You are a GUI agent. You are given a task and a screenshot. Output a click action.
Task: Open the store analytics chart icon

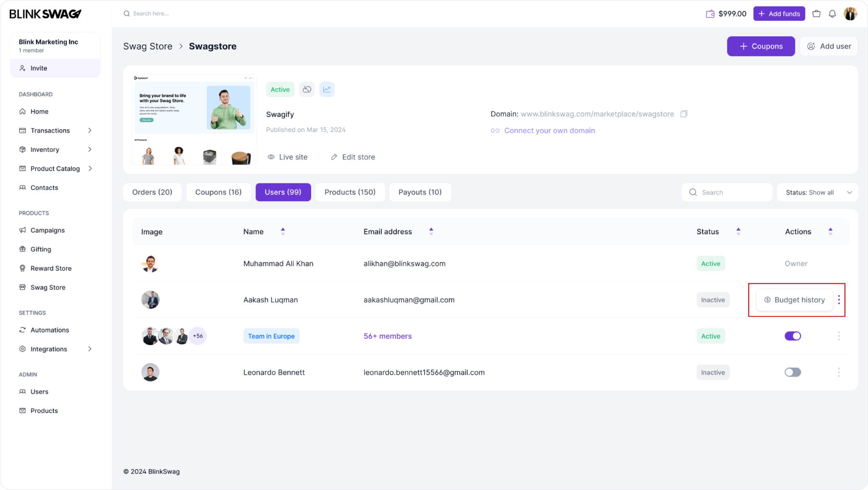click(327, 89)
